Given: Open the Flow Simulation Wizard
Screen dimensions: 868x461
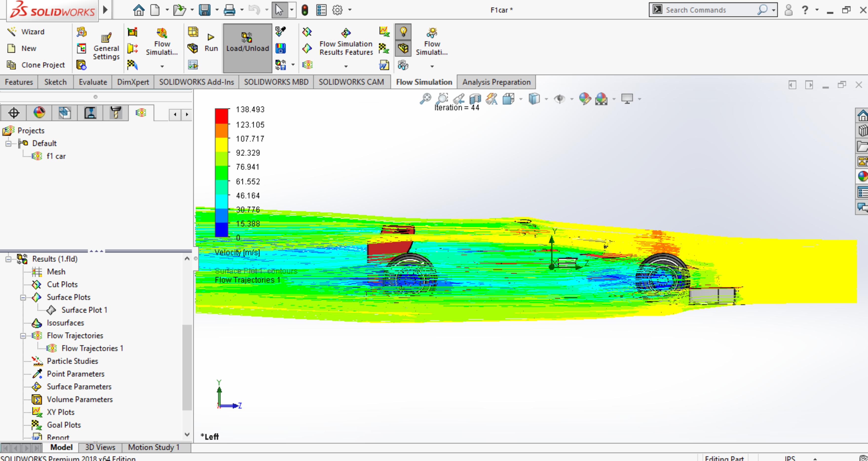Looking at the screenshot, I should (26, 32).
